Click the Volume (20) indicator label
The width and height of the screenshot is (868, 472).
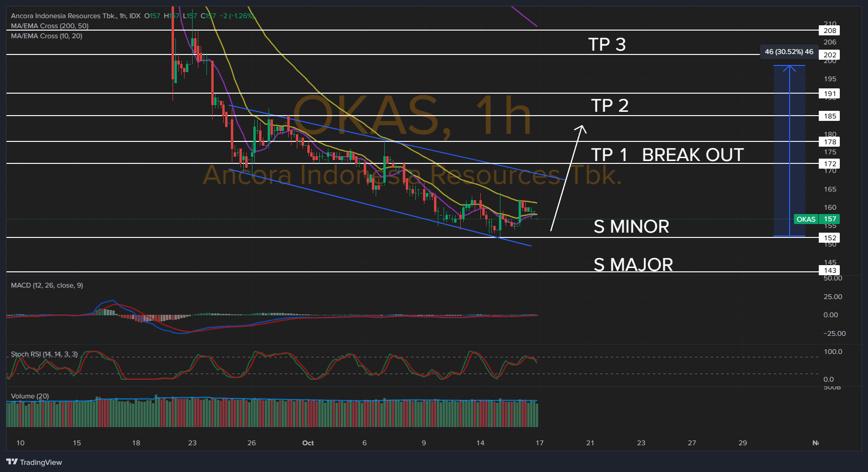30,396
